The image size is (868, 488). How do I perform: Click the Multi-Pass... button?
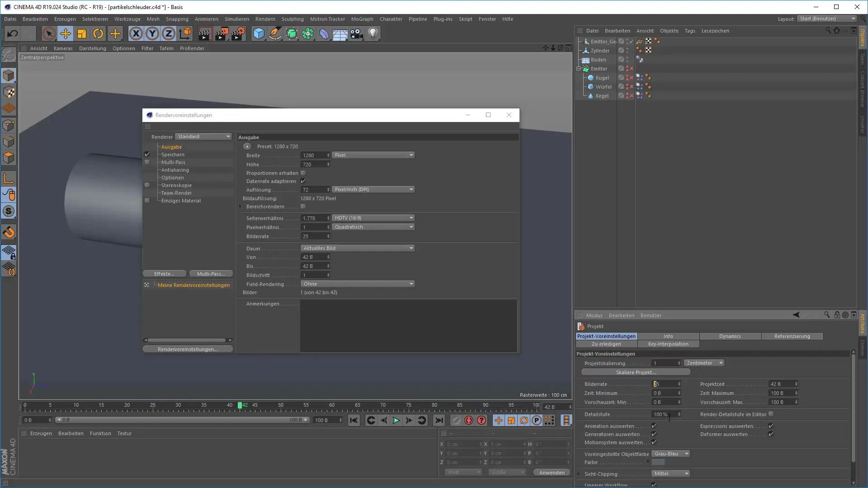(211, 274)
